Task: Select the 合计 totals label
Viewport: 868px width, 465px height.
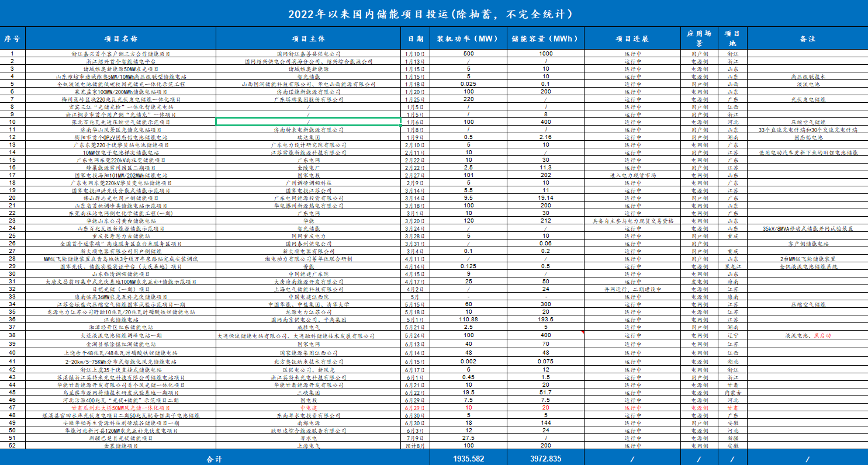Action: pyautogui.click(x=215, y=459)
